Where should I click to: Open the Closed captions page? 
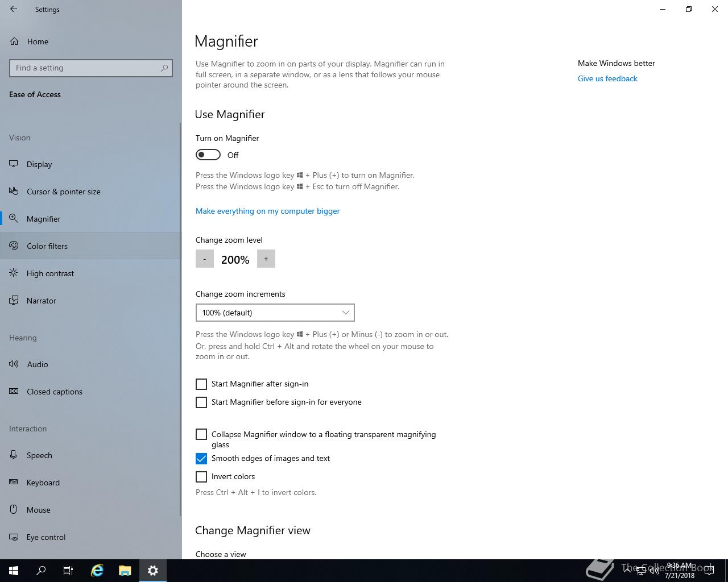(91, 392)
